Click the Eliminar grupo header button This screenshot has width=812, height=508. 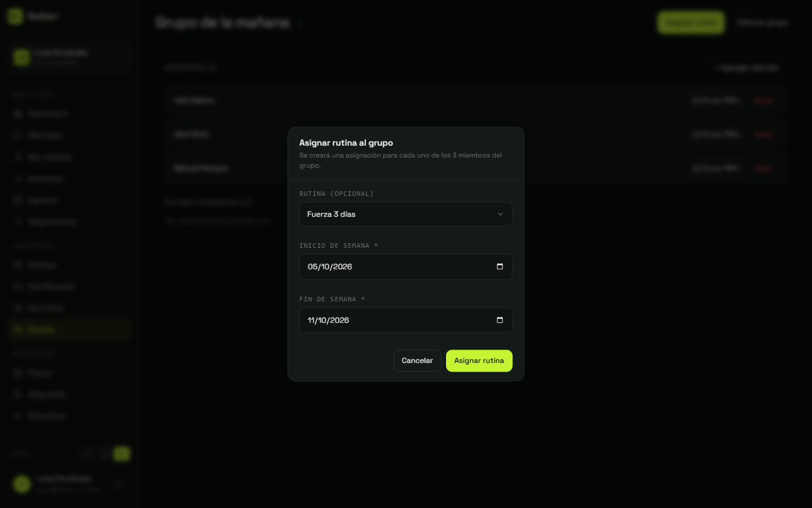[762, 23]
